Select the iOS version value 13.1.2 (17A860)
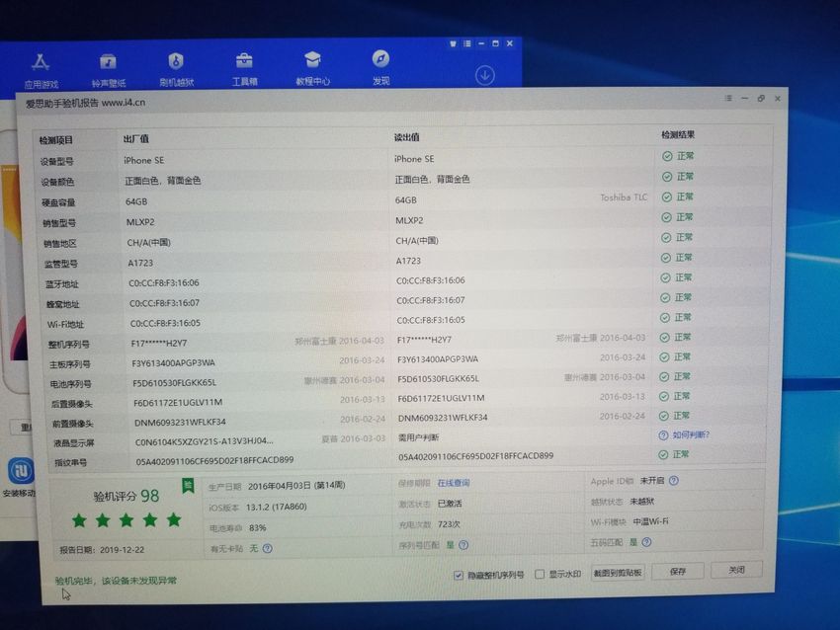 pos(277,507)
